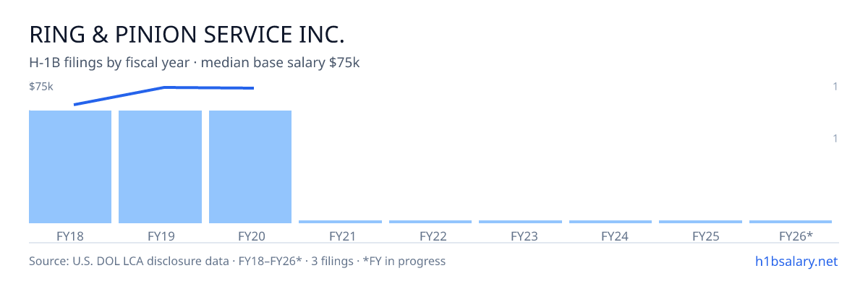This screenshot has height=289, width=868.
Task: Click the FY18 axis label
Action: (70, 236)
